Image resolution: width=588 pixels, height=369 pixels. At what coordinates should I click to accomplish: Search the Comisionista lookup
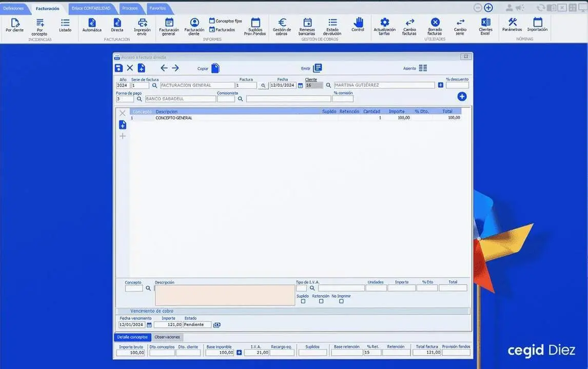pyautogui.click(x=240, y=99)
